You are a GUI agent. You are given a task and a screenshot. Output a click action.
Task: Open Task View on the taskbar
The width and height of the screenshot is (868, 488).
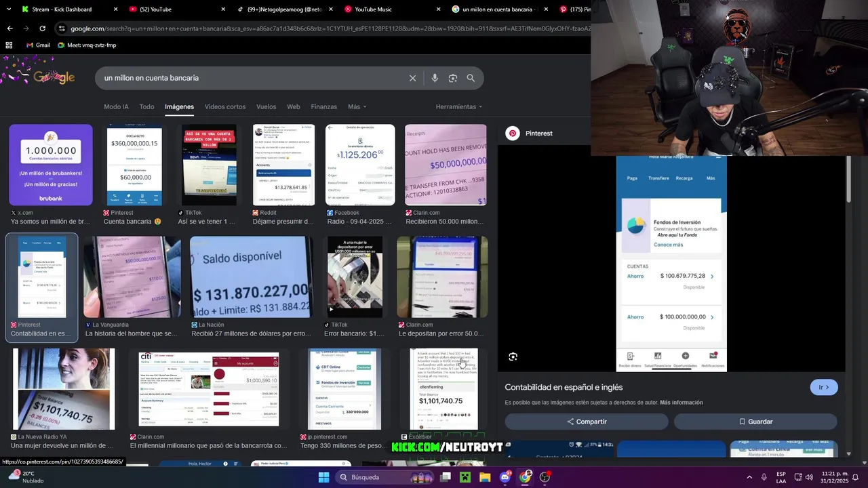click(446, 477)
